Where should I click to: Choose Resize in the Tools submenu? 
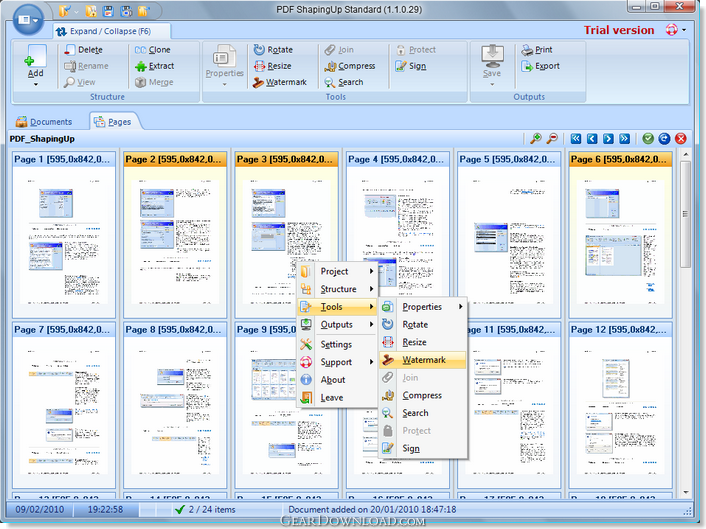click(423, 342)
